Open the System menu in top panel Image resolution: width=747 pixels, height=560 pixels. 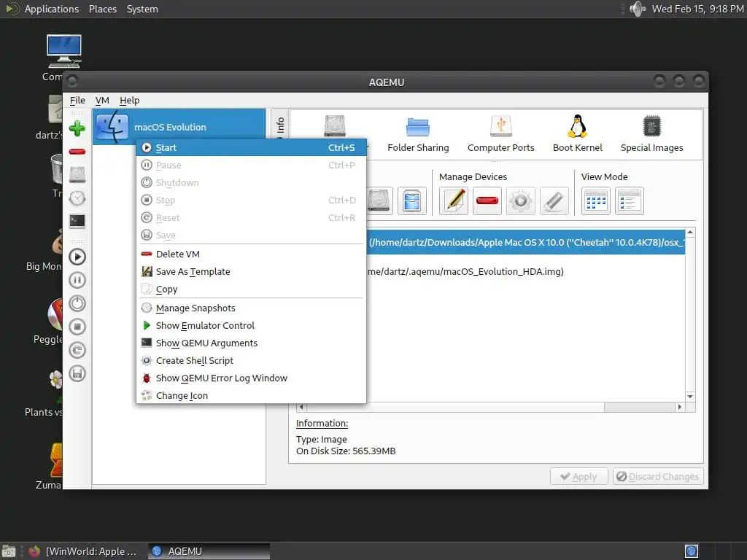142,9
